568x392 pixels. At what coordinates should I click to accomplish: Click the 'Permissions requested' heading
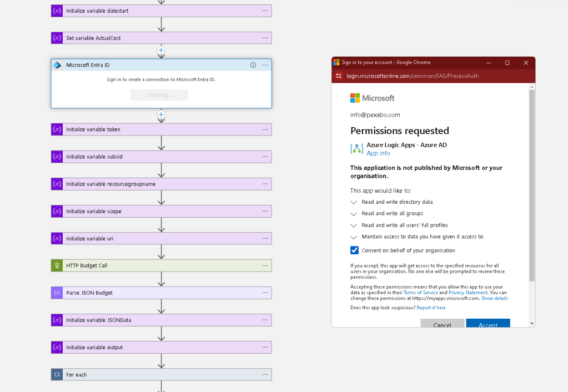[x=400, y=131]
